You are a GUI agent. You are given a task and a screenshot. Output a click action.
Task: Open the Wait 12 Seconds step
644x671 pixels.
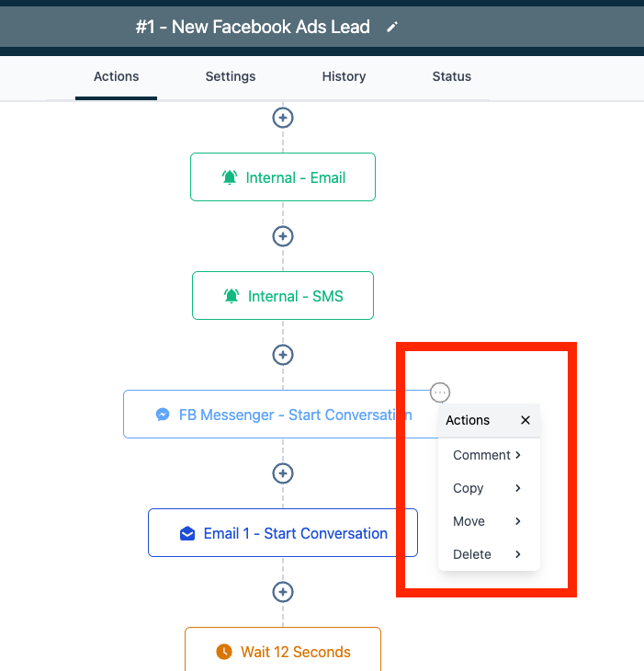(x=283, y=652)
